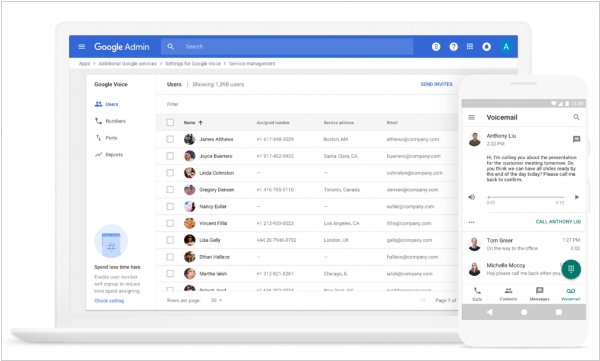Click the help question mark icon

click(x=453, y=47)
